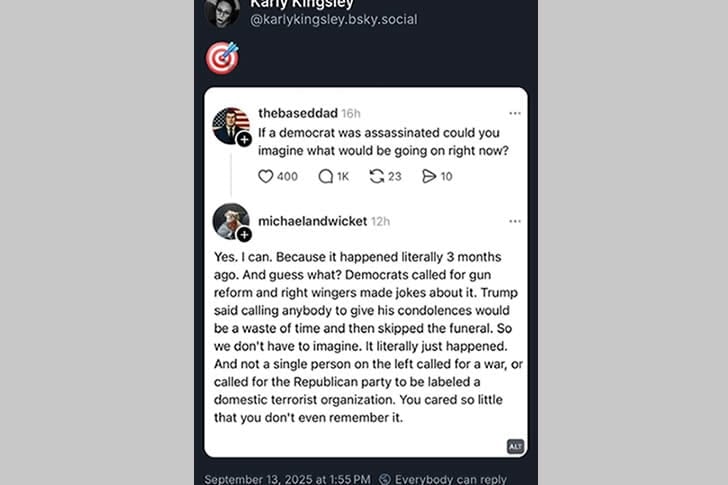Open the thebaseddad username link
The width and height of the screenshot is (728, 485).
[297, 113]
